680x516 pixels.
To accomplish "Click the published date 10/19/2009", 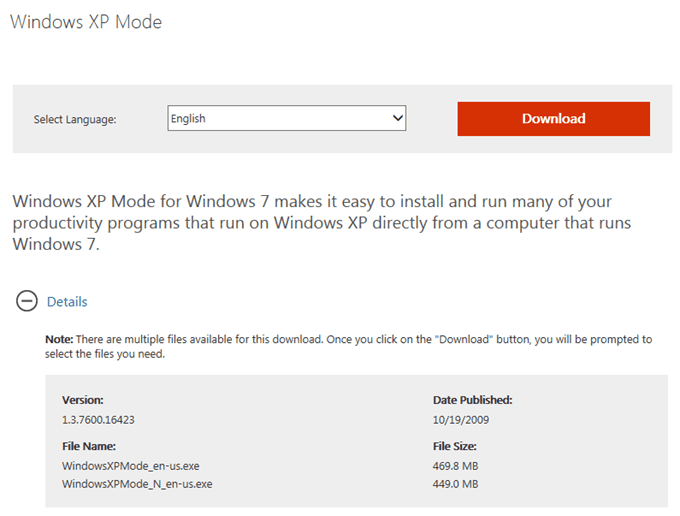I will [462, 418].
